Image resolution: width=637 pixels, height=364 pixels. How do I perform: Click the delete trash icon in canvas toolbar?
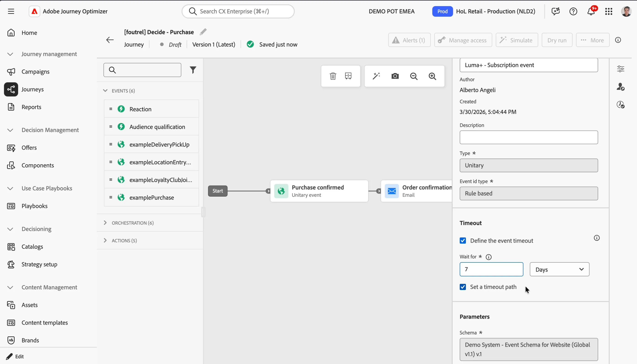333,76
